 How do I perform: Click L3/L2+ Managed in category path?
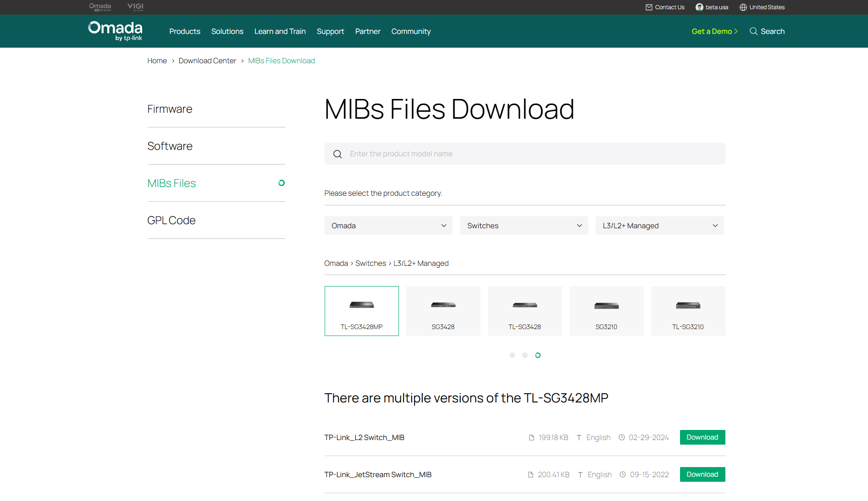tap(421, 263)
